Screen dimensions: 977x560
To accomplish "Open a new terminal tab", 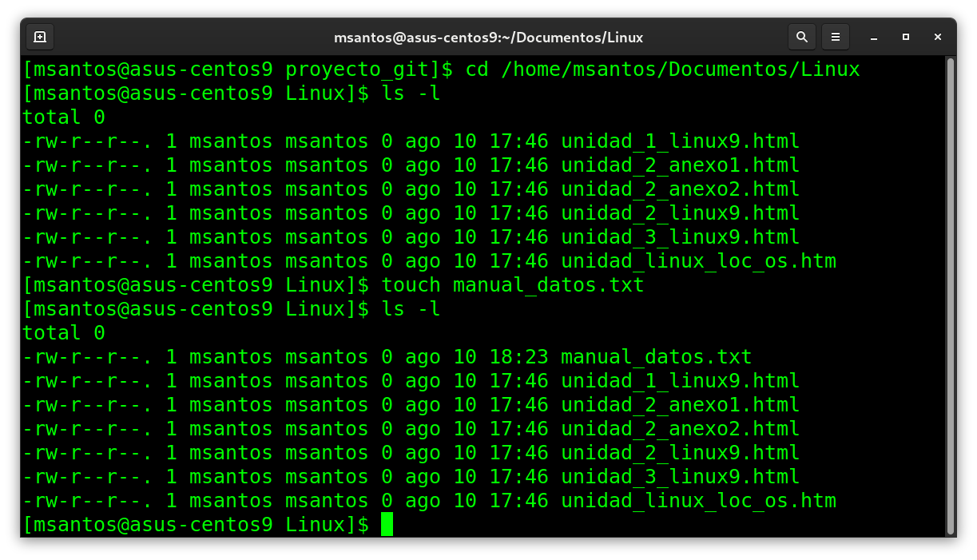I will coord(40,37).
